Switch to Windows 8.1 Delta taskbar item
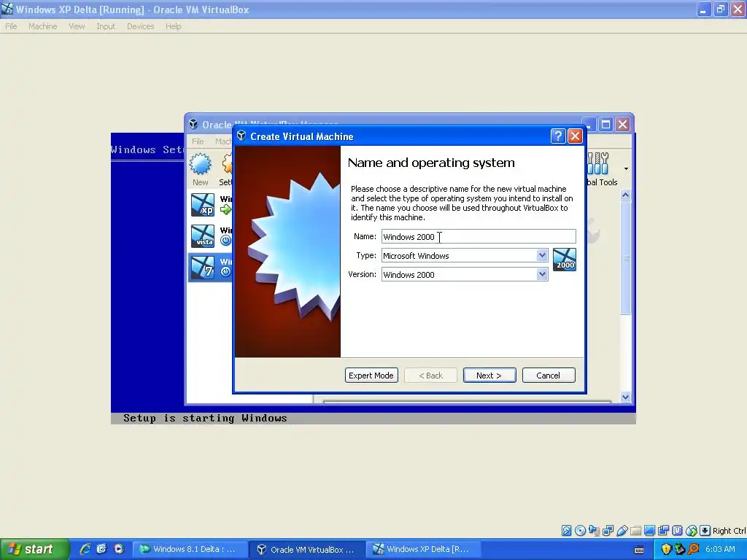Viewport: 747px width, 560px height. pyautogui.click(x=190, y=549)
